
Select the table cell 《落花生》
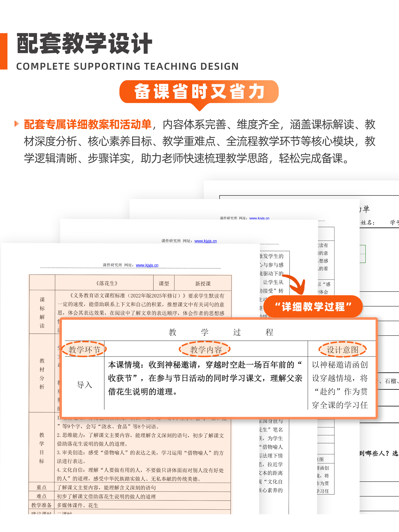pos(104,283)
